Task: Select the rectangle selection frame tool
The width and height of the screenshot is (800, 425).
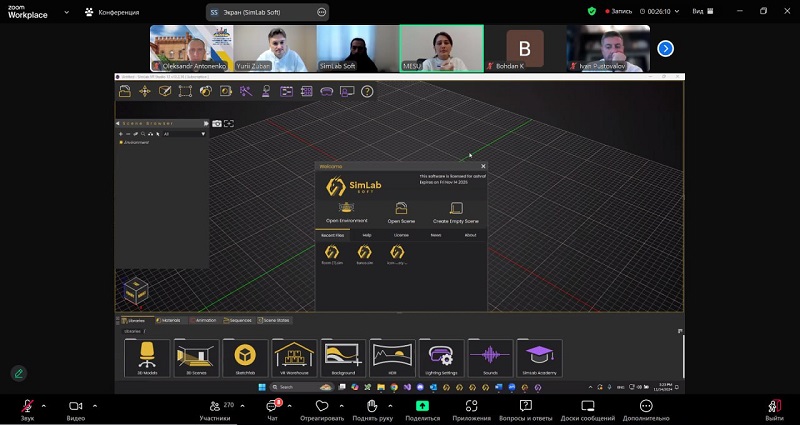Action: point(185,91)
